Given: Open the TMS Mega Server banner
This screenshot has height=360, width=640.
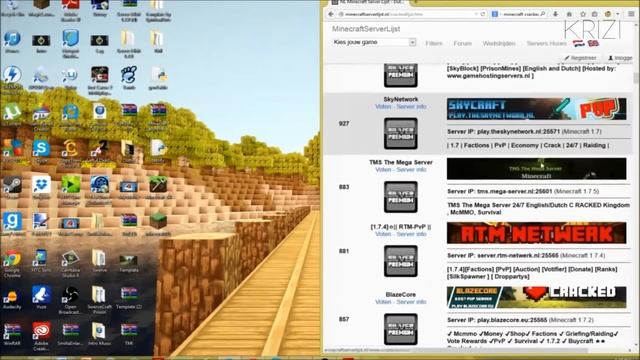Looking at the screenshot, I should pyautogui.click(x=536, y=169).
